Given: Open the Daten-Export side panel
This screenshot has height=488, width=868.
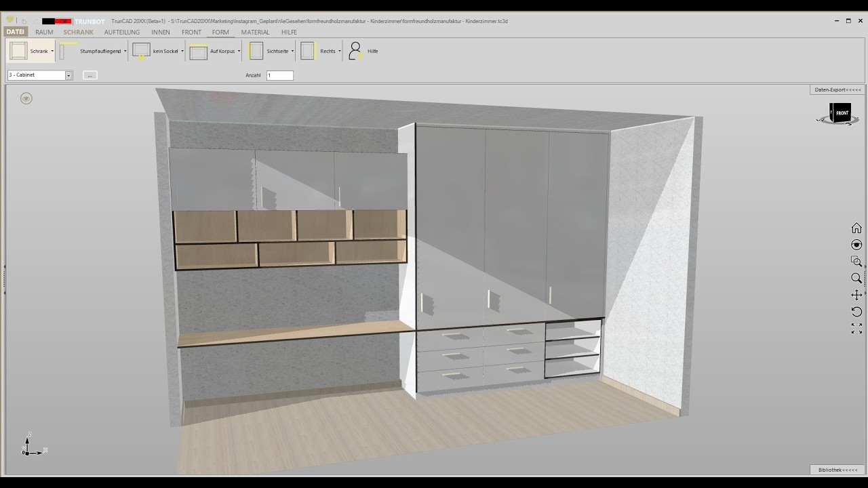Looking at the screenshot, I should click(x=837, y=89).
